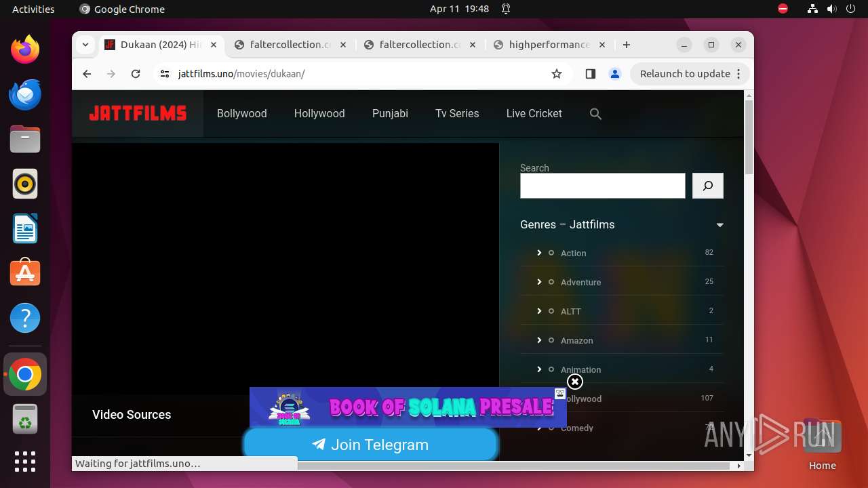
Task: Bookmark this page with the star icon
Action: pyautogui.click(x=557, y=74)
